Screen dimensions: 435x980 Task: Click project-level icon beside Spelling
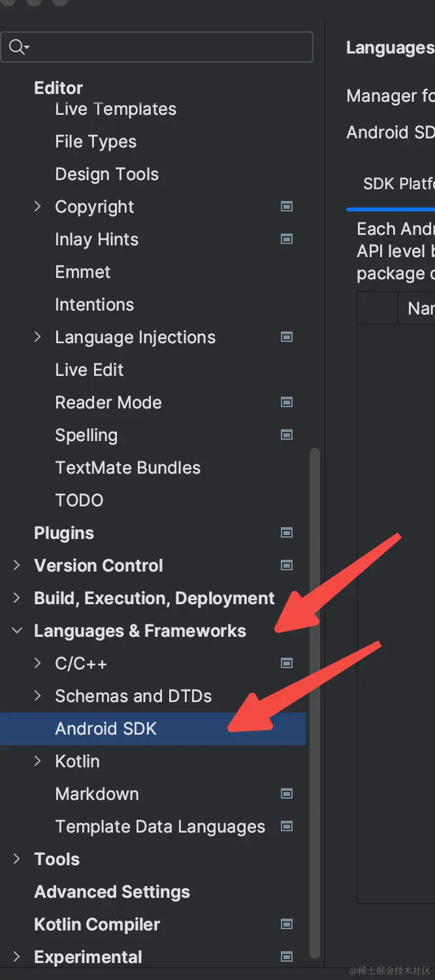tap(286, 435)
